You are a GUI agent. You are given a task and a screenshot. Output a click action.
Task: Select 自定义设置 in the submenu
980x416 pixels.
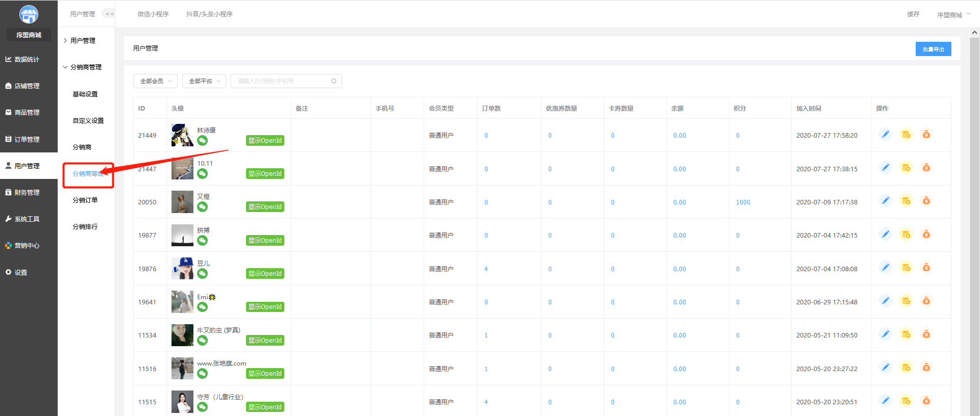88,120
